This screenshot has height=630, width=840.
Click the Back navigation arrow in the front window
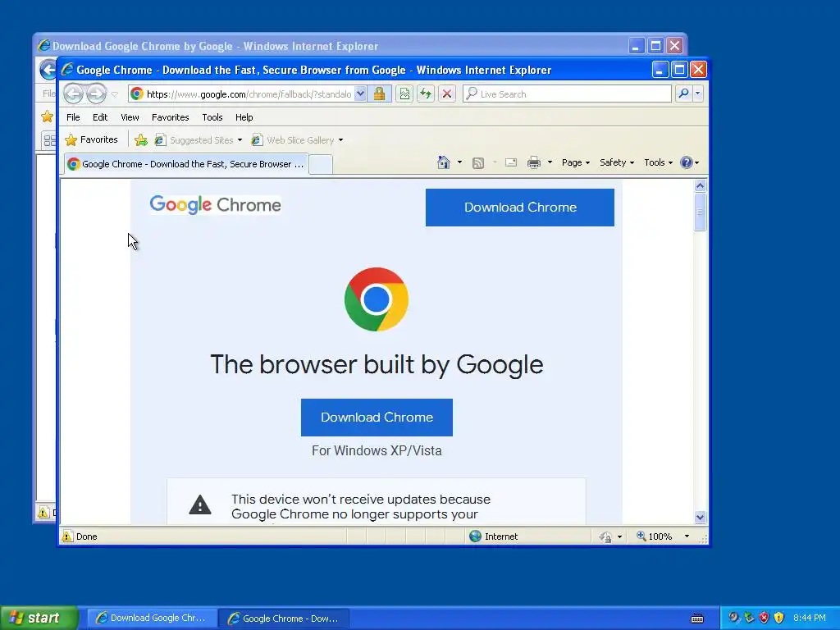pyautogui.click(x=73, y=94)
